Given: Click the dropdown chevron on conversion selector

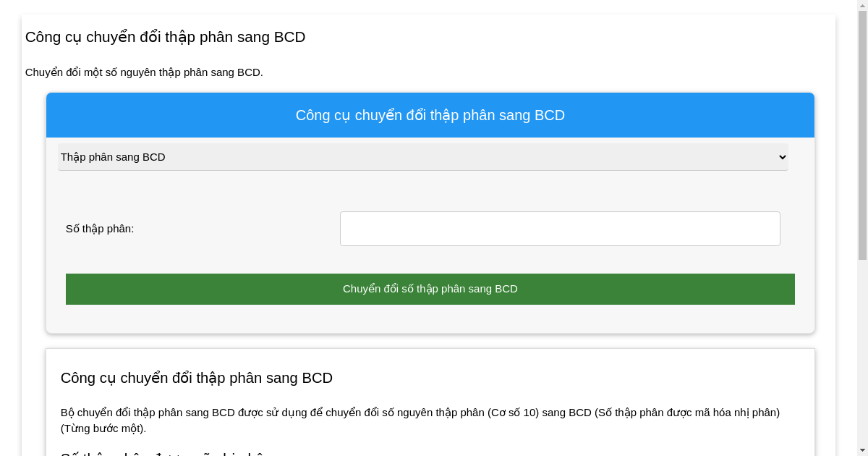Looking at the screenshot, I should pyautogui.click(x=782, y=157).
